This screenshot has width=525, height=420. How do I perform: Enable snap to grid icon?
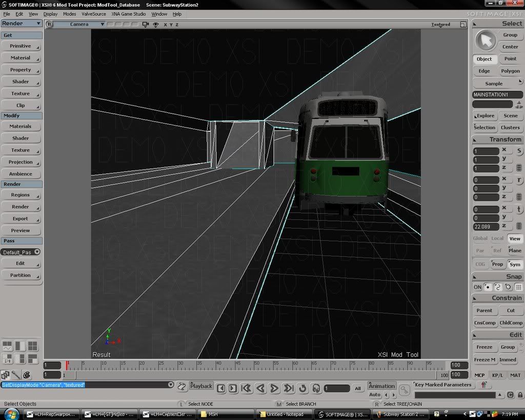tap(518, 287)
